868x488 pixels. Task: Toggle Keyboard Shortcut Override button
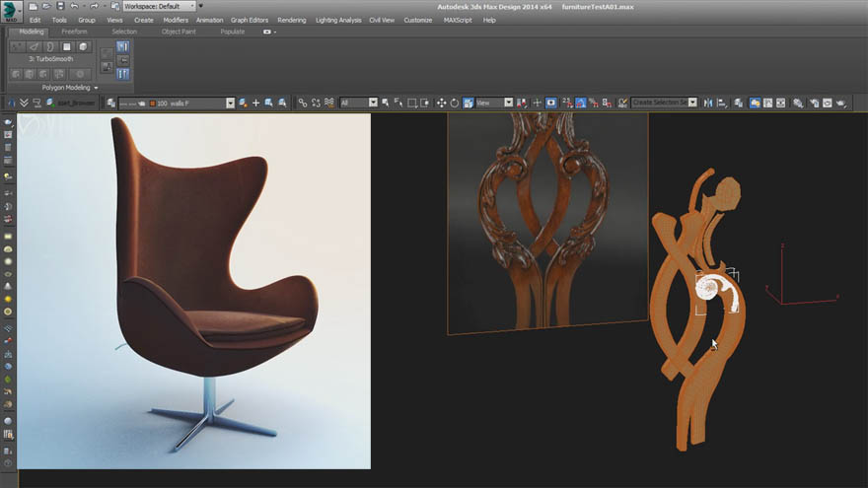[x=550, y=103]
